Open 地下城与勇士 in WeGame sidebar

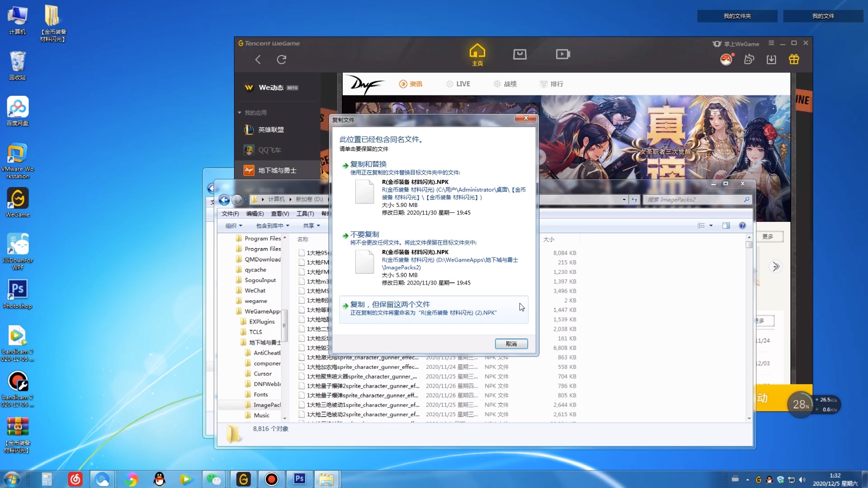coord(277,170)
